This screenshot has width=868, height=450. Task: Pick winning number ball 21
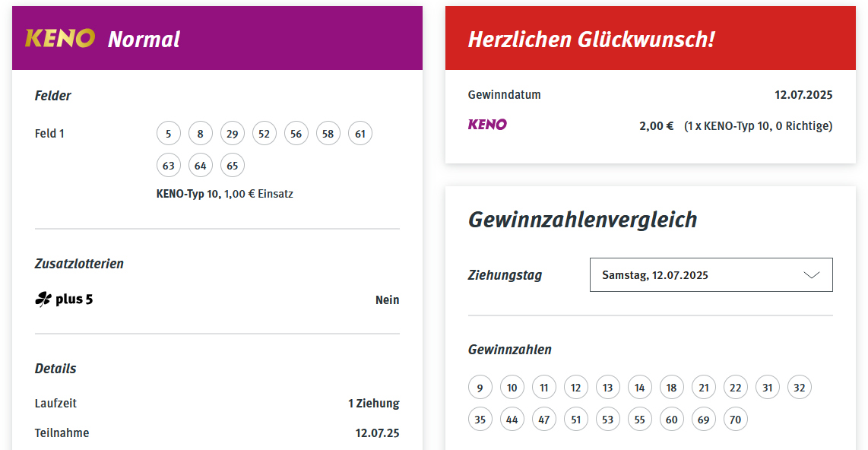(x=704, y=388)
